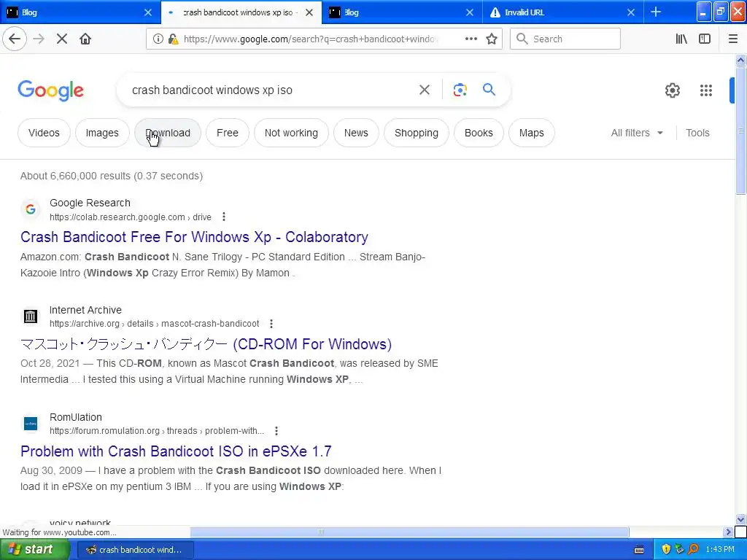
Task: Click the forward navigation arrow
Action: 39,39
